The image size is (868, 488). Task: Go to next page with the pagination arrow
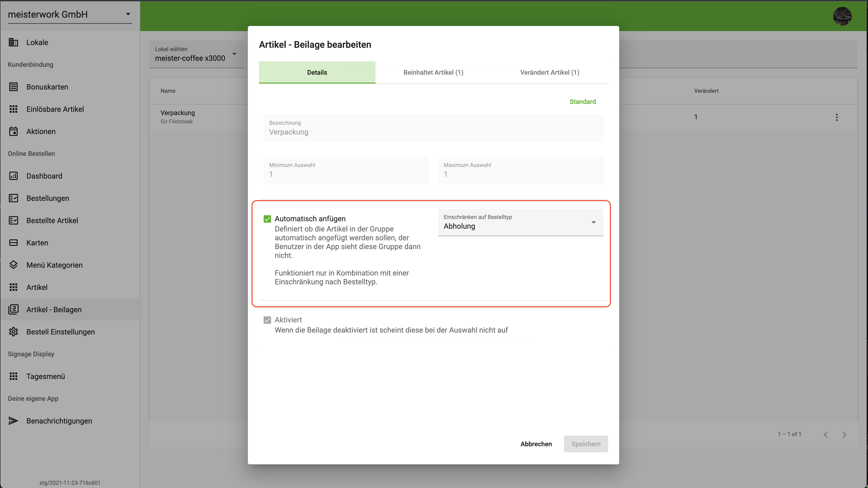(844, 434)
